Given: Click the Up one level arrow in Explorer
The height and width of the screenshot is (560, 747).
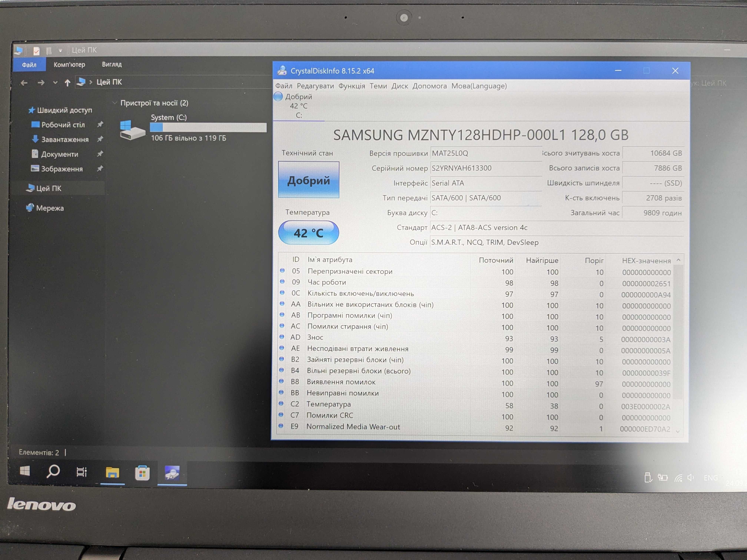Looking at the screenshot, I should (x=67, y=83).
